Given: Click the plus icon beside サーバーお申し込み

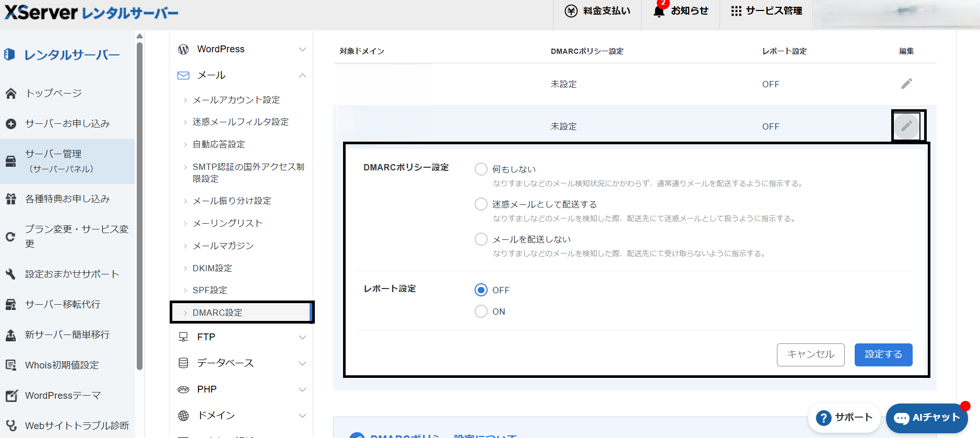Looking at the screenshot, I should pos(11,124).
